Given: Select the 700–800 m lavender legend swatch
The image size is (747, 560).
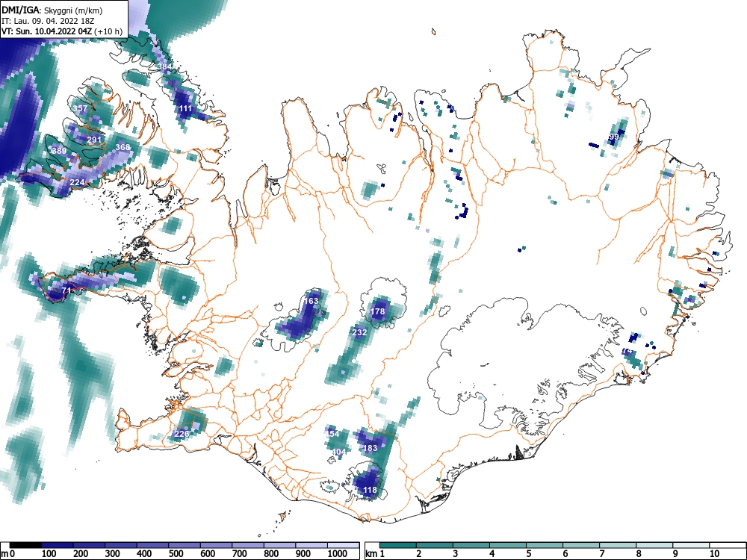Looking at the screenshot, I should [248, 545].
